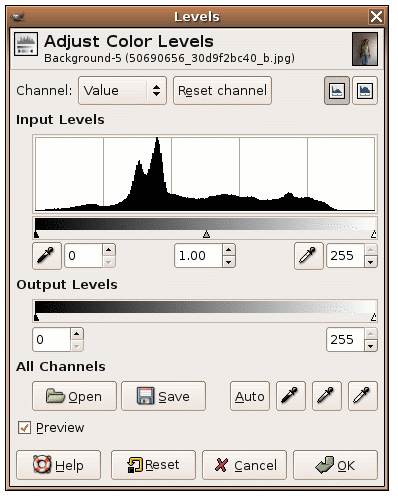Click the image thumbnail preview
The width and height of the screenshot is (398, 500).
pyautogui.click(x=365, y=49)
